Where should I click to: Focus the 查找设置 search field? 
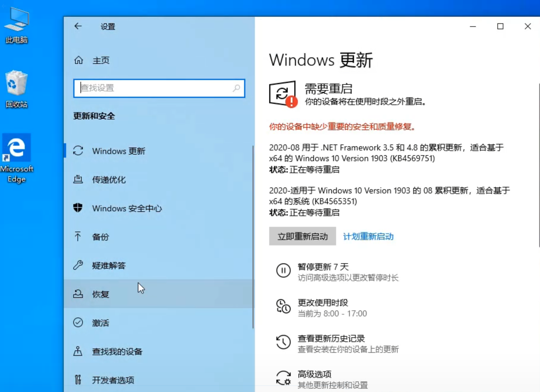pos(159,88)
